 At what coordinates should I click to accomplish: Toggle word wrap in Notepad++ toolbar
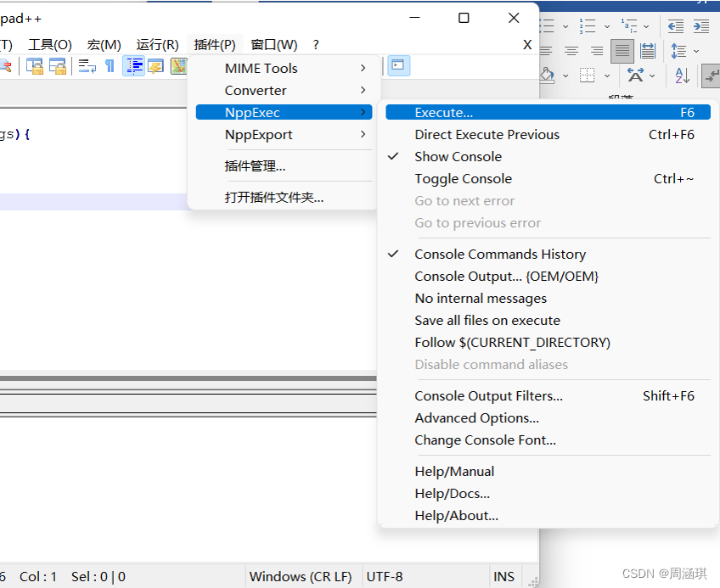tap(87, 66)
